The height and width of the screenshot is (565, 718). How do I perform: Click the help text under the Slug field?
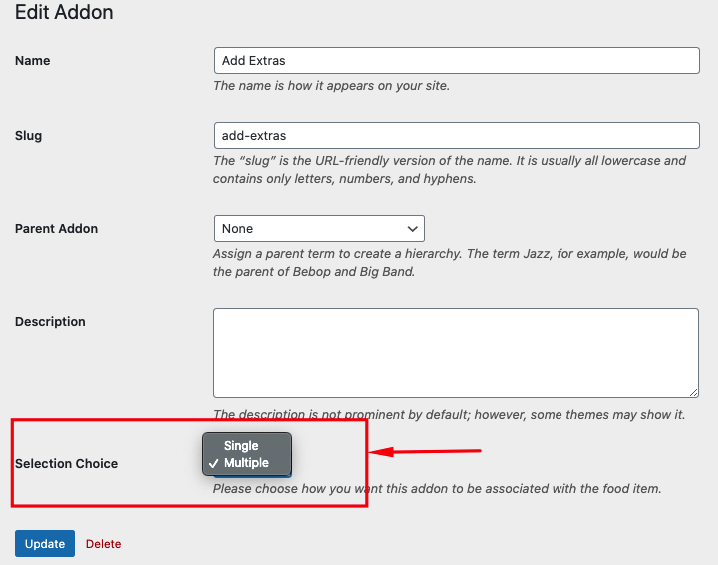coord(449,169)
